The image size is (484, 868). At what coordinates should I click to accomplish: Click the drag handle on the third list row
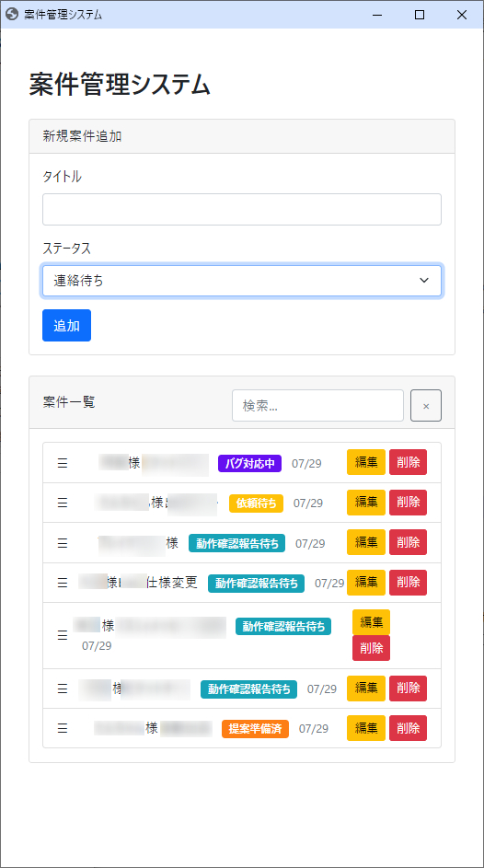(x=63, y=543)
